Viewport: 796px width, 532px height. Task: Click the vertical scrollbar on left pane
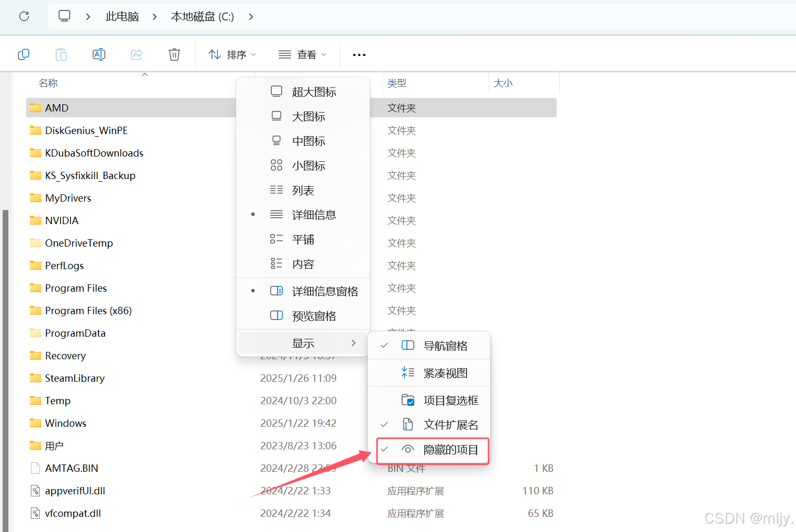coord(5,367)
